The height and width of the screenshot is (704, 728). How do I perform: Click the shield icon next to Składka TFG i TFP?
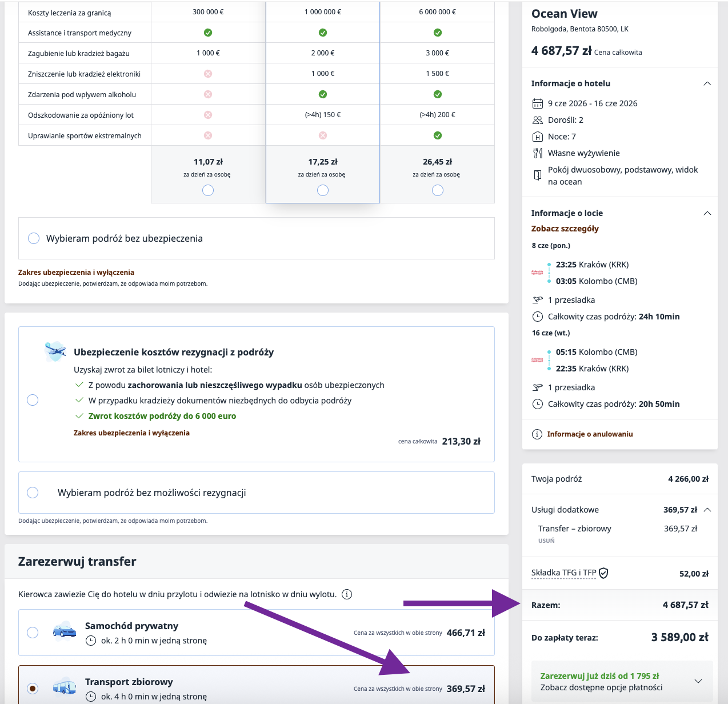(x=603, y=573)
